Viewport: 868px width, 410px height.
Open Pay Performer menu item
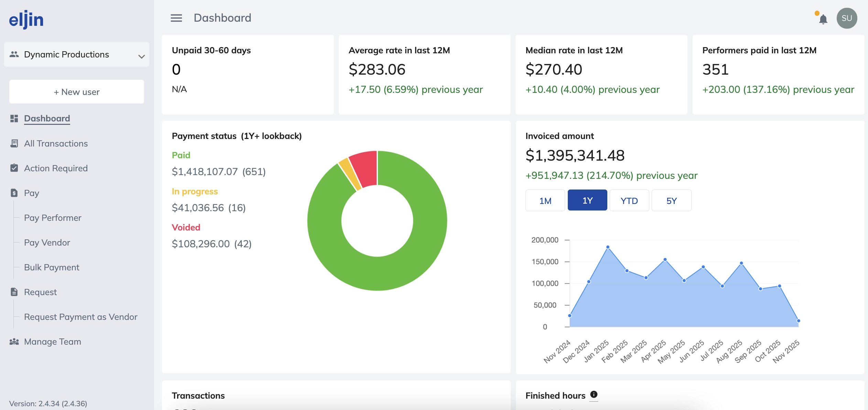(53, 218)
